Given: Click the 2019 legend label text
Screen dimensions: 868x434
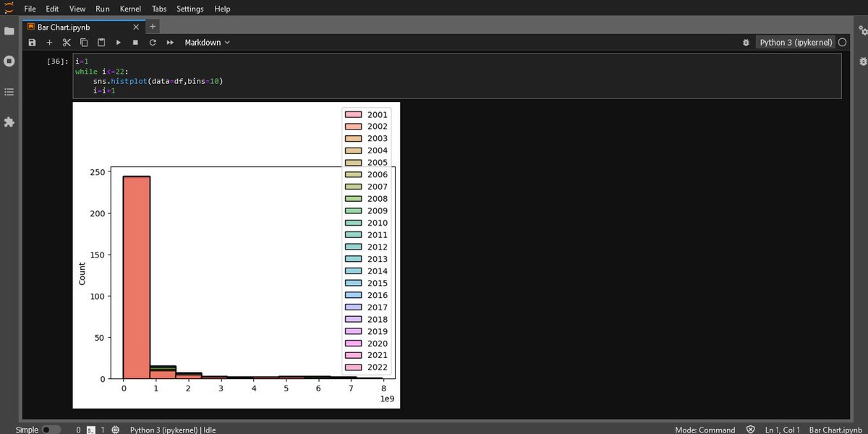Looking at the screenshot, I should tap(378, 331).
